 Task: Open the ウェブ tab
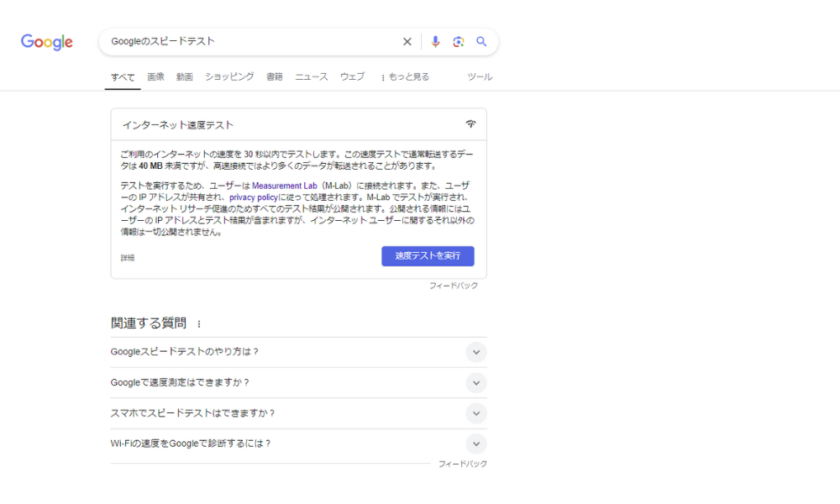(353, 77)
